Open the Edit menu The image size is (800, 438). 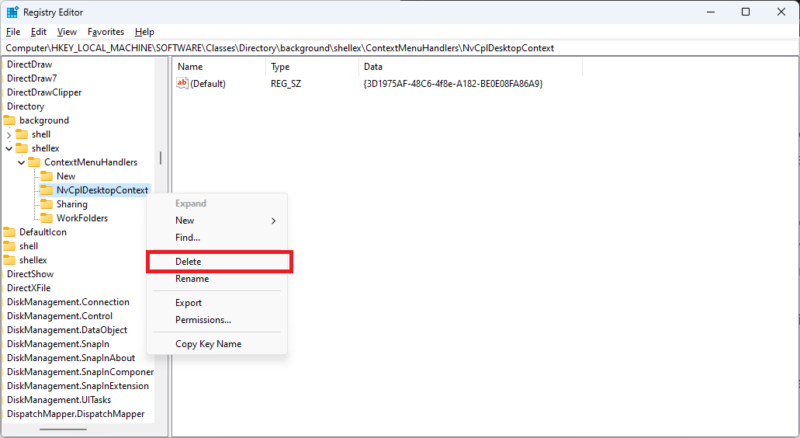[x=38, y=32]
